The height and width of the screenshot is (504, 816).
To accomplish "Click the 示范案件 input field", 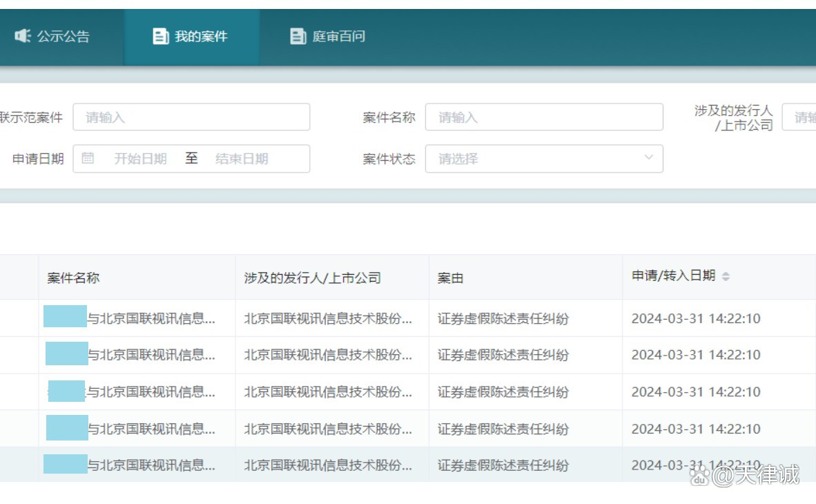I will click(x=191, y=117).
